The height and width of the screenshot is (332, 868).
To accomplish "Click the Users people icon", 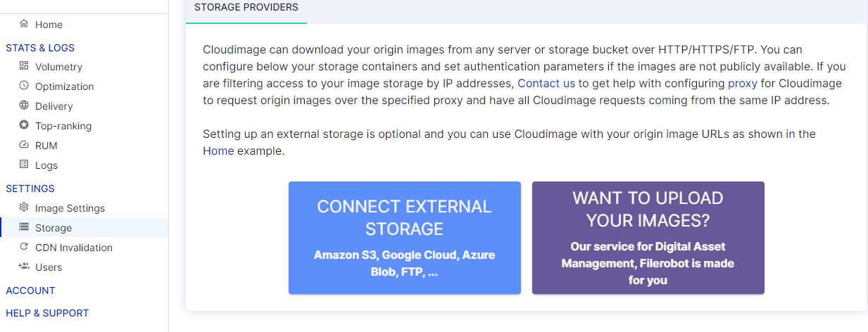I will 25,267.
